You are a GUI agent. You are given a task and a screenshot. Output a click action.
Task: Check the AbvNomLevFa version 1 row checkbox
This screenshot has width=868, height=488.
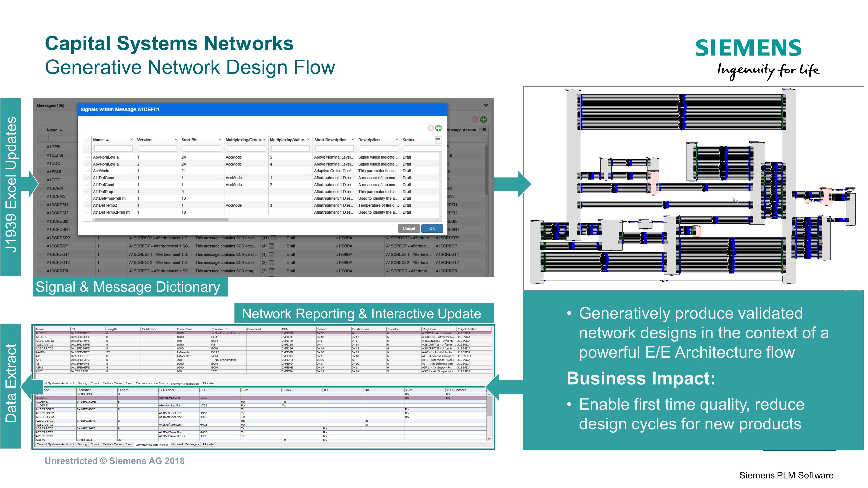(x=87, y=157)
